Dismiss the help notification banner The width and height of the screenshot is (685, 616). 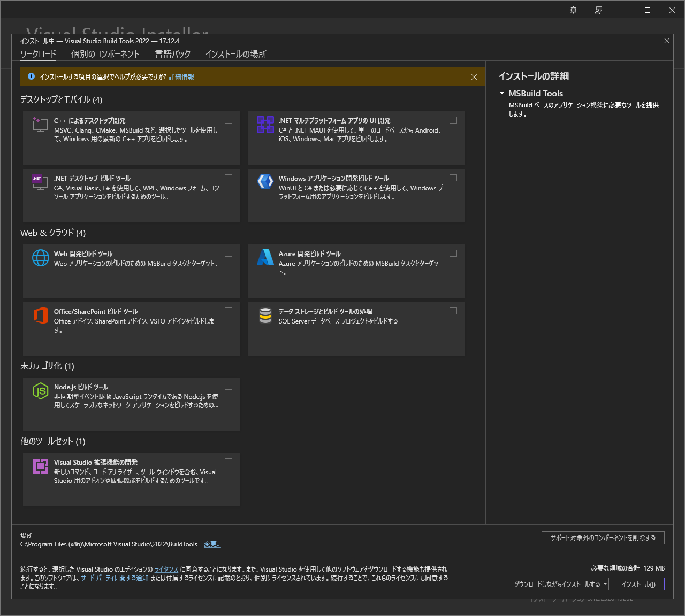coord(474,76)
